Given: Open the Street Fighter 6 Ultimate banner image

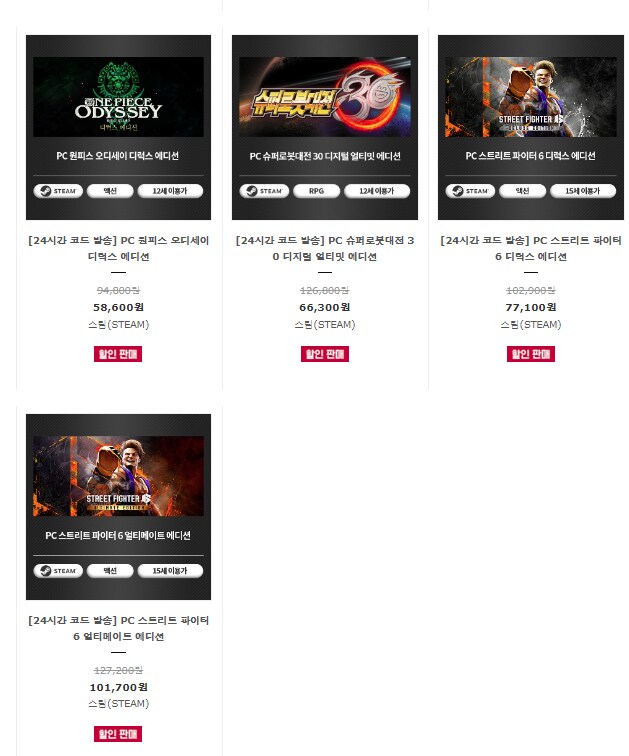Looking at the screenshot, I should click(119, 476).
